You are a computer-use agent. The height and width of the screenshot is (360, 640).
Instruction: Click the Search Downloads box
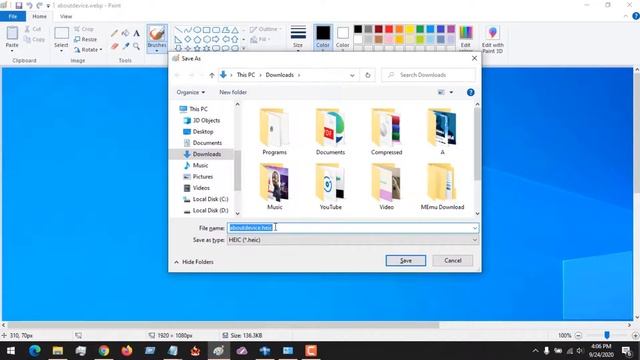pos(429,75)
